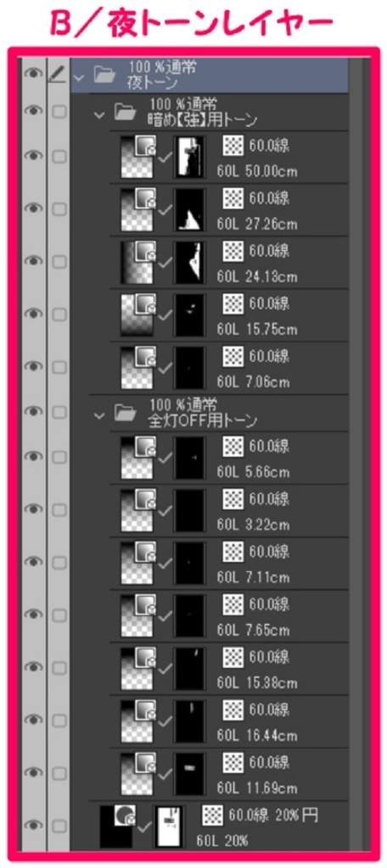Select gradient layer thumbnail of 60L 15.75cm

(x=137, y=315)
